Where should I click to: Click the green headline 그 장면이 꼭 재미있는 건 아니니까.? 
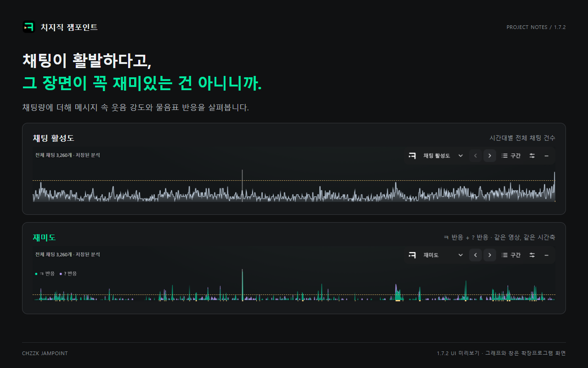142,83
